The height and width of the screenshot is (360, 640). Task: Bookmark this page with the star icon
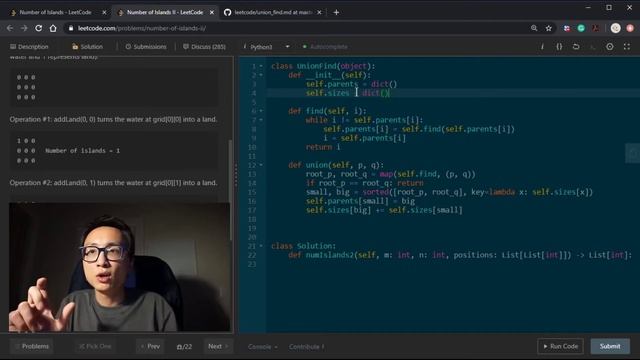[549, 28]
